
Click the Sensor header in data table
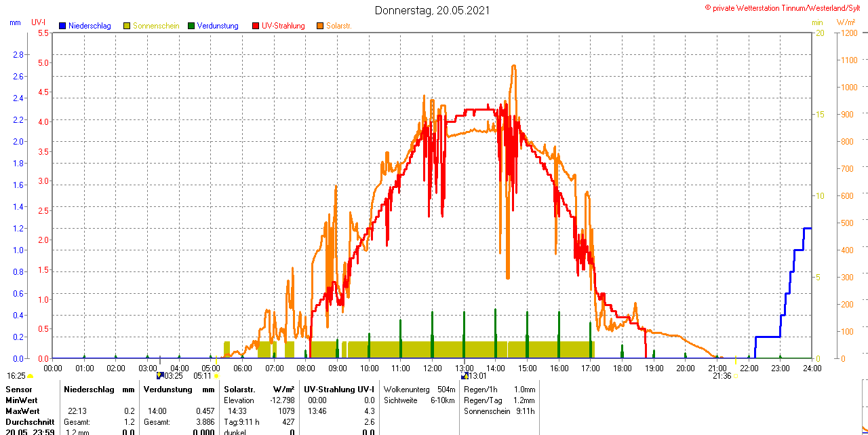[x=18, y=390]
